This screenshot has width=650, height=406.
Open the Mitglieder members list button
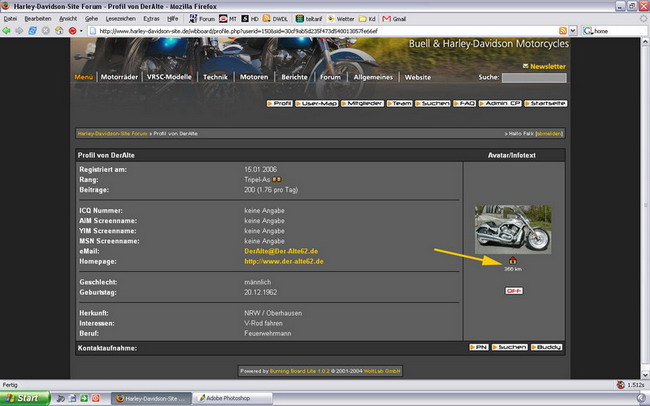point(363,103)
